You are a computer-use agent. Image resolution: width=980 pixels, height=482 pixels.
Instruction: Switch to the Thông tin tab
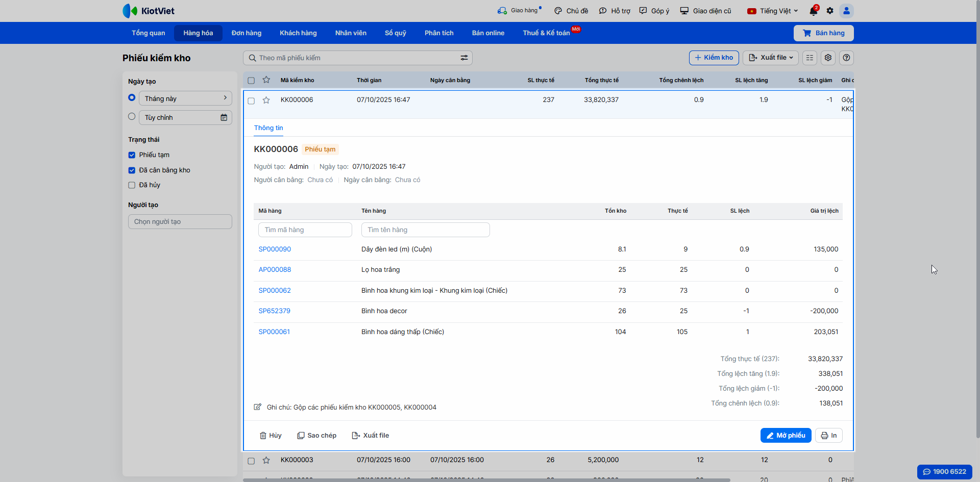(x=268, y=128)
